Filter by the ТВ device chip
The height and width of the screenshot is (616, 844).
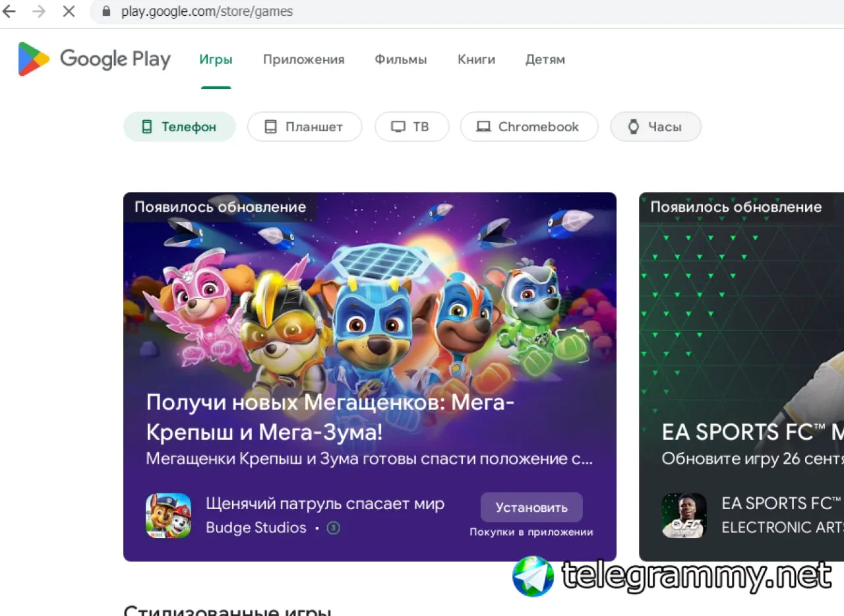[x=412, y=127]
